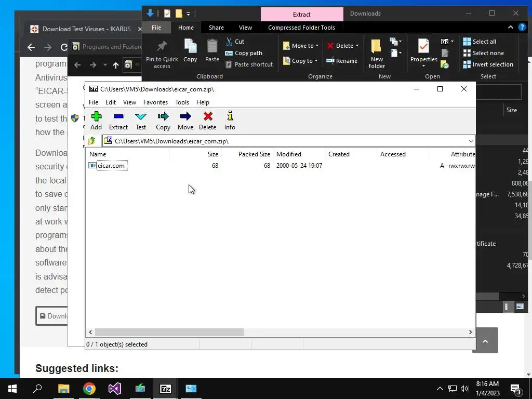Open Compressed Folder Tools tab
Viewport: 532px width, 399px height.
(x=301, y=28)
